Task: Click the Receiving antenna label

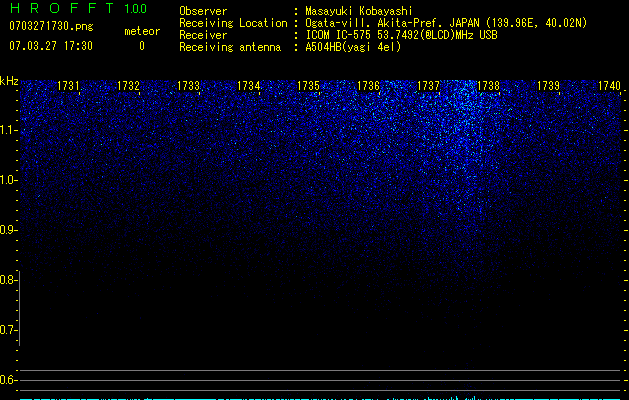Action: (230, 47)
